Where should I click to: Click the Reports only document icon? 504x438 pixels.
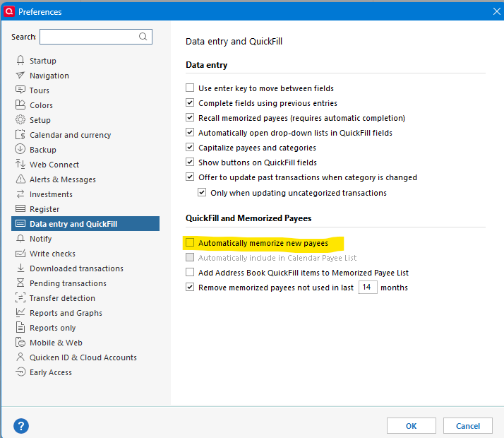(x=20, y=327)
